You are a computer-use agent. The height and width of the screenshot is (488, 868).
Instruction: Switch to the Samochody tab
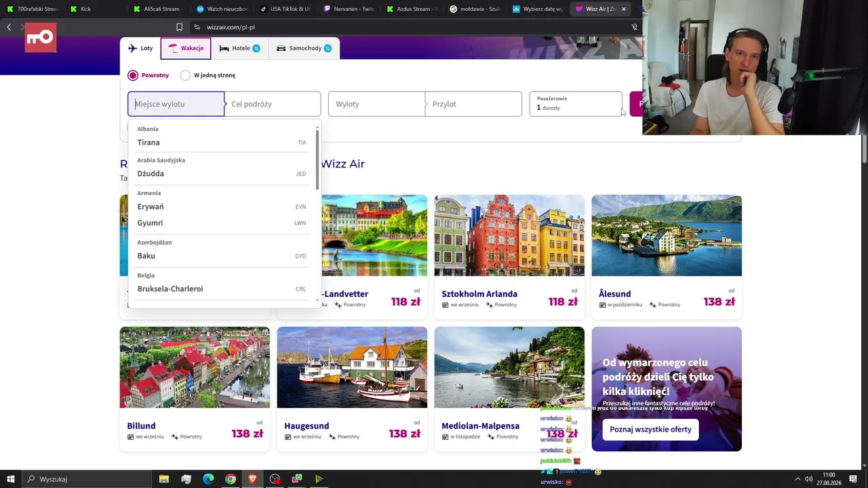coord(304,48)
